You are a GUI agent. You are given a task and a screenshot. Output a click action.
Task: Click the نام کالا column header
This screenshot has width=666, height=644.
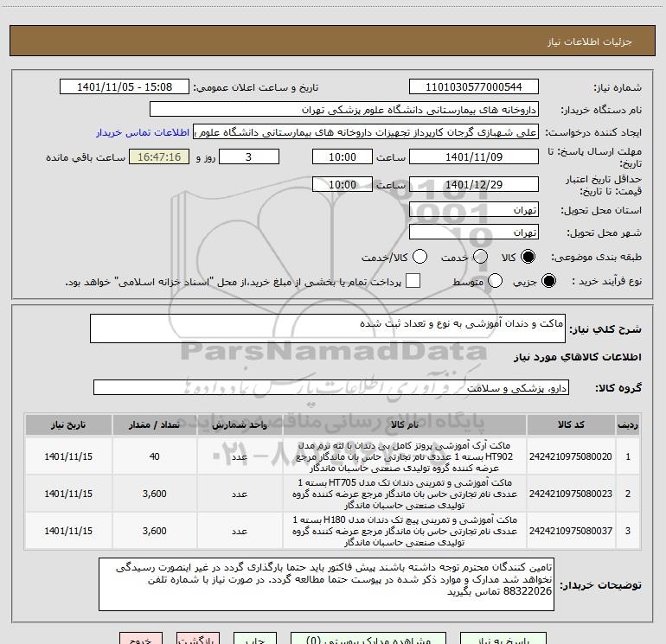(x=405, y=425)
